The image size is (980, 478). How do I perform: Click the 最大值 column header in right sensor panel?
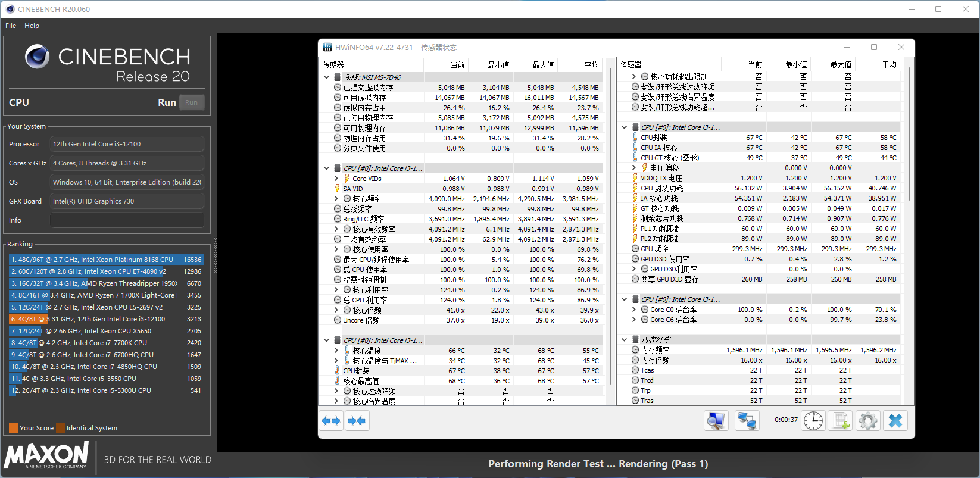834,64
